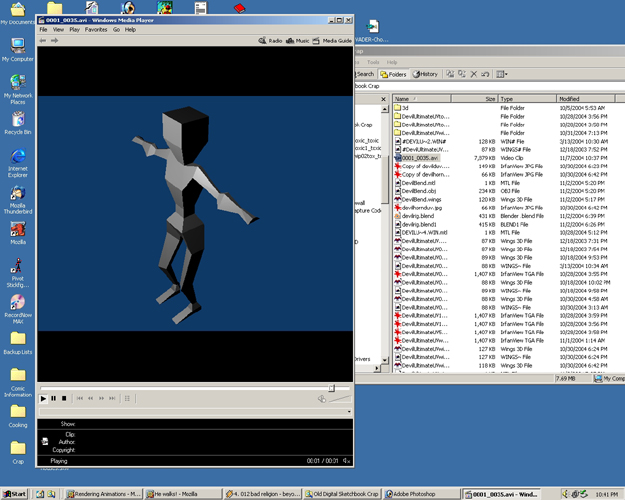Toggle the Folders pane in Explorer window

(393, 74)
